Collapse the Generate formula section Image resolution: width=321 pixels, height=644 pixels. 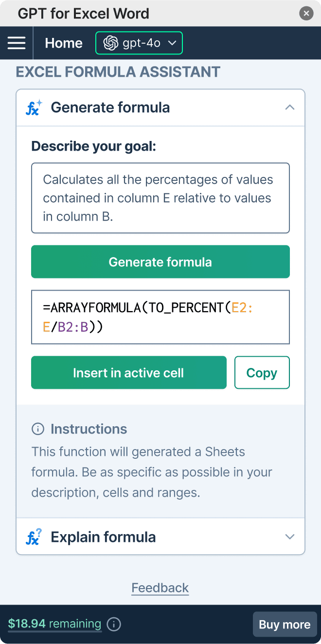pos(290,107)
